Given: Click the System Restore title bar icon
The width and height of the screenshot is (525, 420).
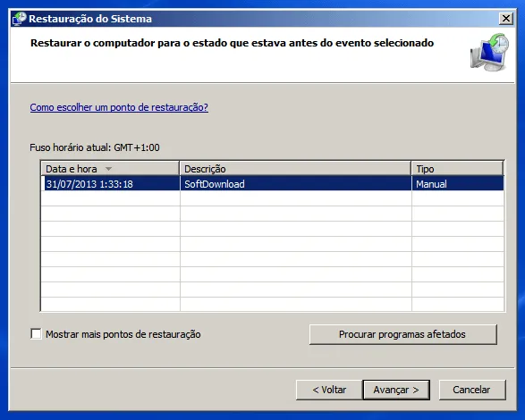Looking at the screenshot, I should coord(19,19).
